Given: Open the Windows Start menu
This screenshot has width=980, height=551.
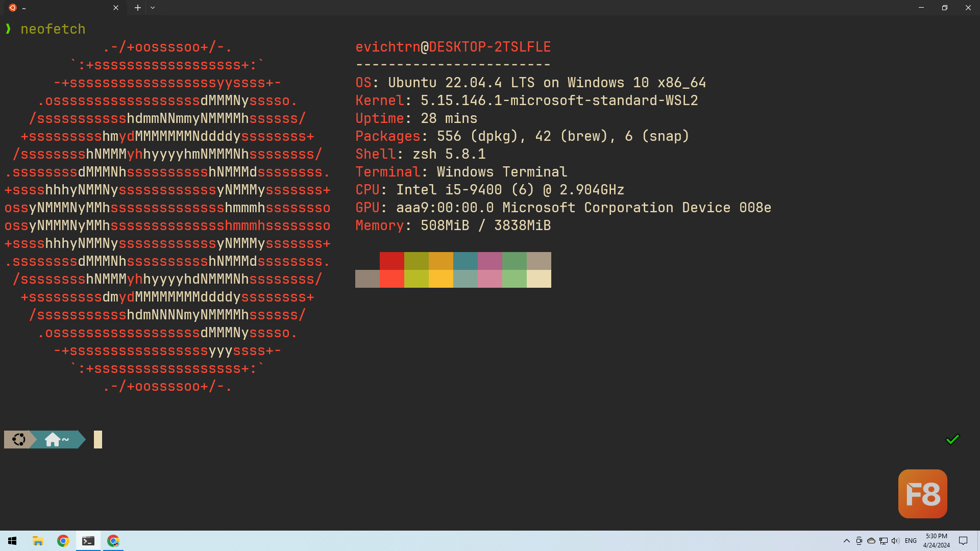Looking at the screenshot, I should point(12,541).
